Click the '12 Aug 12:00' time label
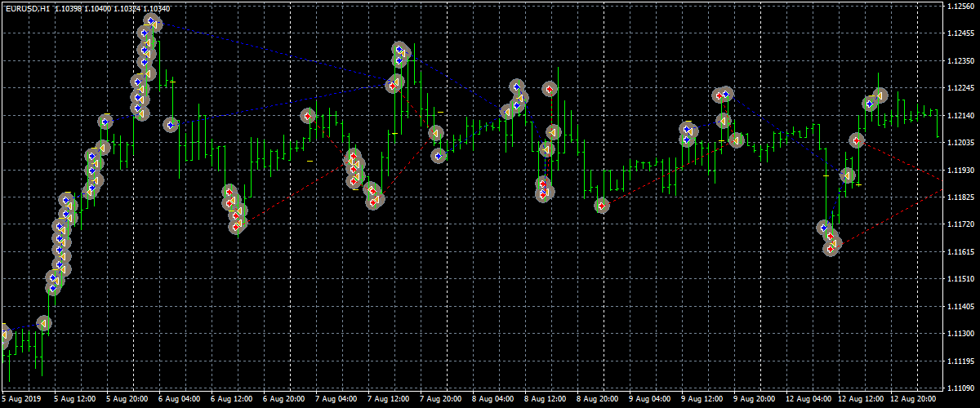The image size is (980, 408). [x=861, y=400]
